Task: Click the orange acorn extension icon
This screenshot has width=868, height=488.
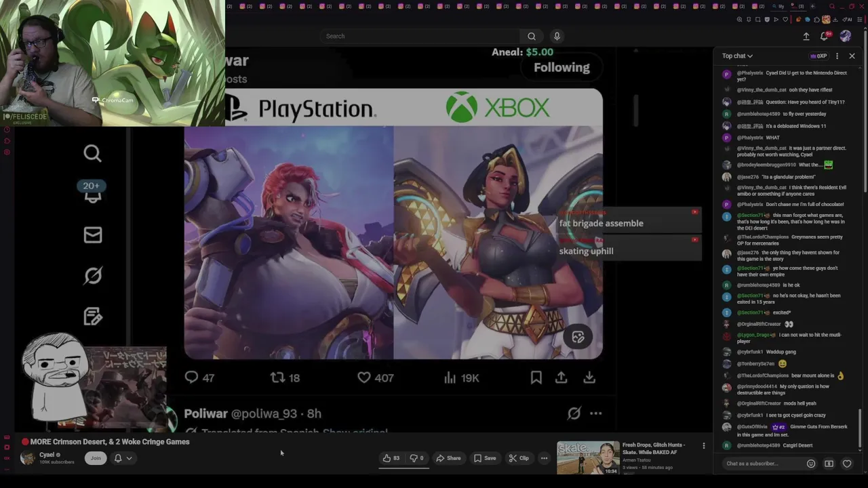Action: 799,20
